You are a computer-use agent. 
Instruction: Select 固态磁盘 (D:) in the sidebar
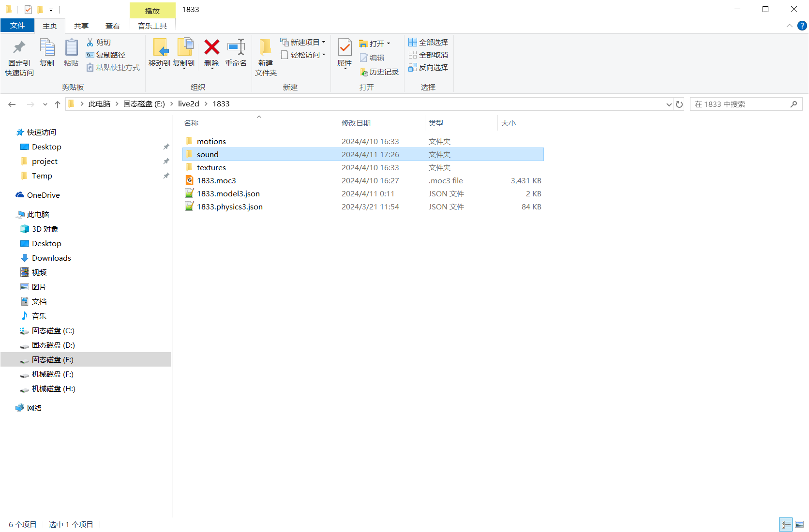[x=53, y=345]
